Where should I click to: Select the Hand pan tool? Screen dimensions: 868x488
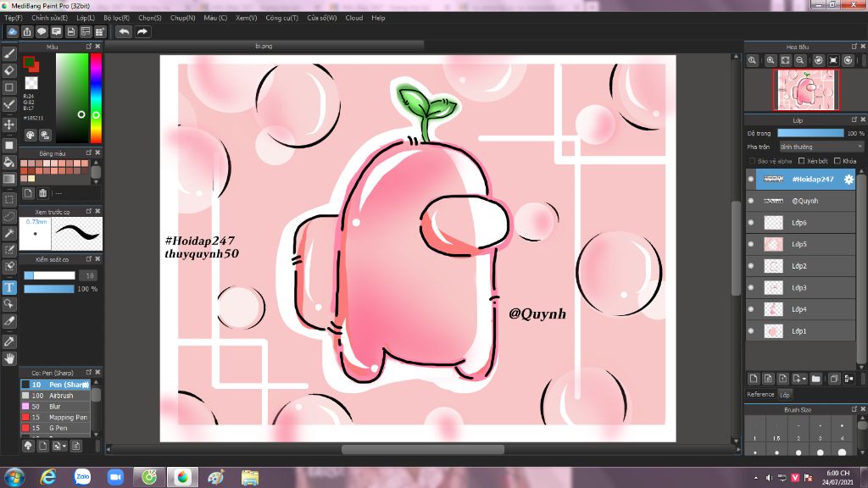click(x=8, y=358)
